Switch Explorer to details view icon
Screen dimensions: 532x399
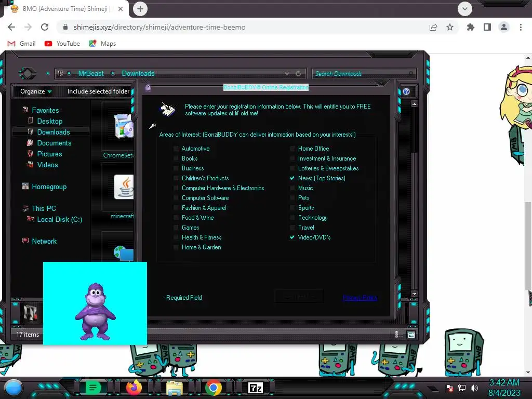pos(396,335)
